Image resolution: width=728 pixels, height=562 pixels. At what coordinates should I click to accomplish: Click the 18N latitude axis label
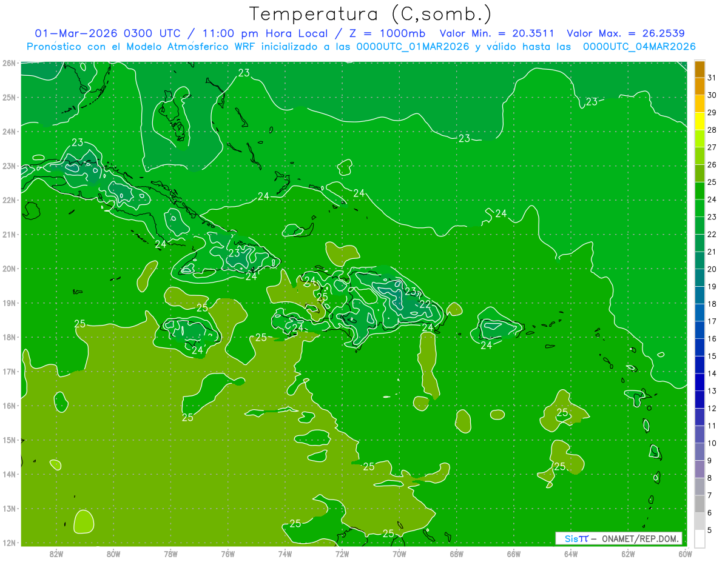(8, 337)
